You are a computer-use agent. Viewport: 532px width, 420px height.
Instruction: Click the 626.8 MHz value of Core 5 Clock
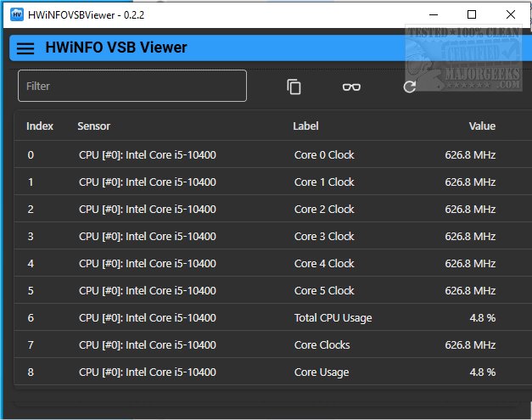pyautogui.click(x=470, y=291)
